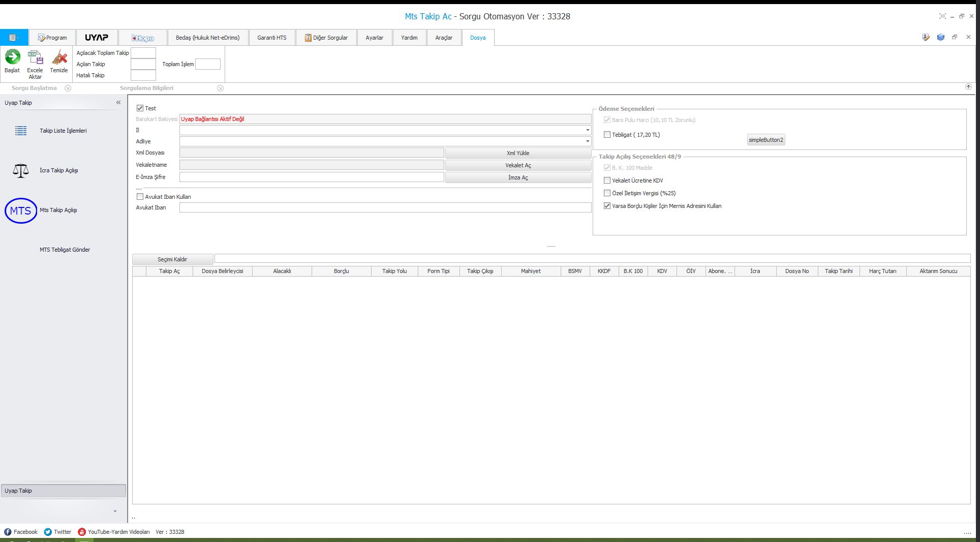Click the Seçimi Kaldır button
980x542 pixels.
(172, 259)
